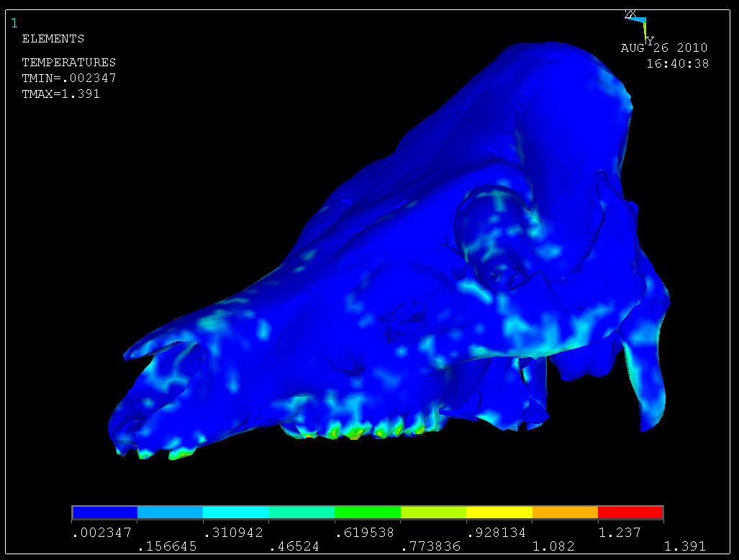Pick the dark blue legend swatch
Screen dimensions: 739x560
click(x=104, y=512)
